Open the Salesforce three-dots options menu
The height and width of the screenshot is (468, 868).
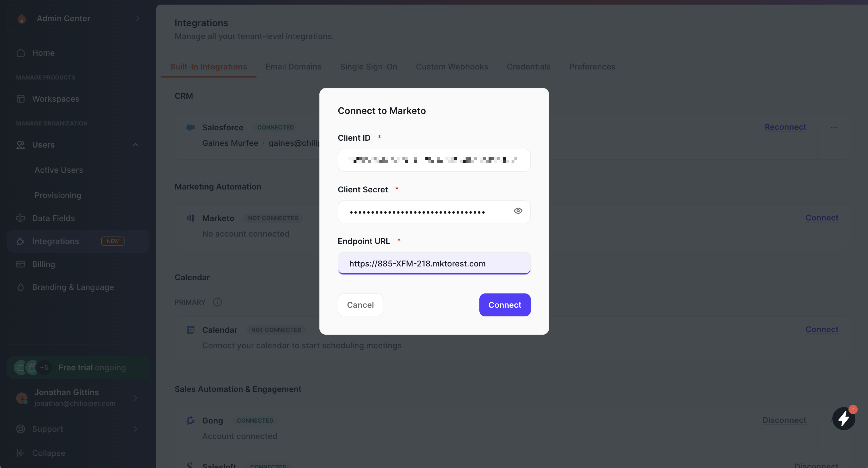click(x=834, y=128)
